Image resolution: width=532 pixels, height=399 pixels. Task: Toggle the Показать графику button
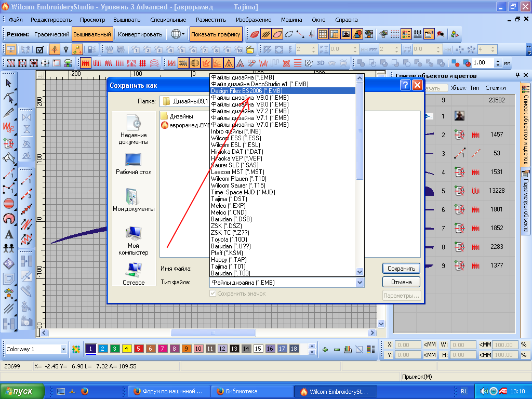point(216,35)
